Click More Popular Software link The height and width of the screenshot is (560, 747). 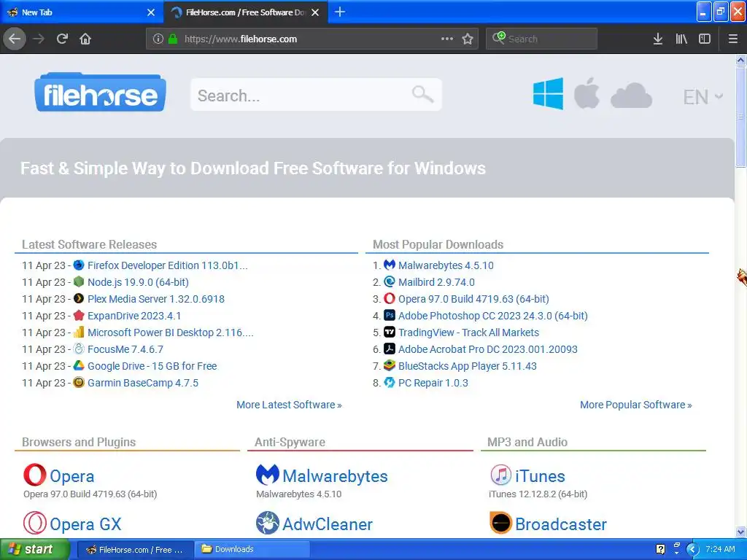point(636,405)
